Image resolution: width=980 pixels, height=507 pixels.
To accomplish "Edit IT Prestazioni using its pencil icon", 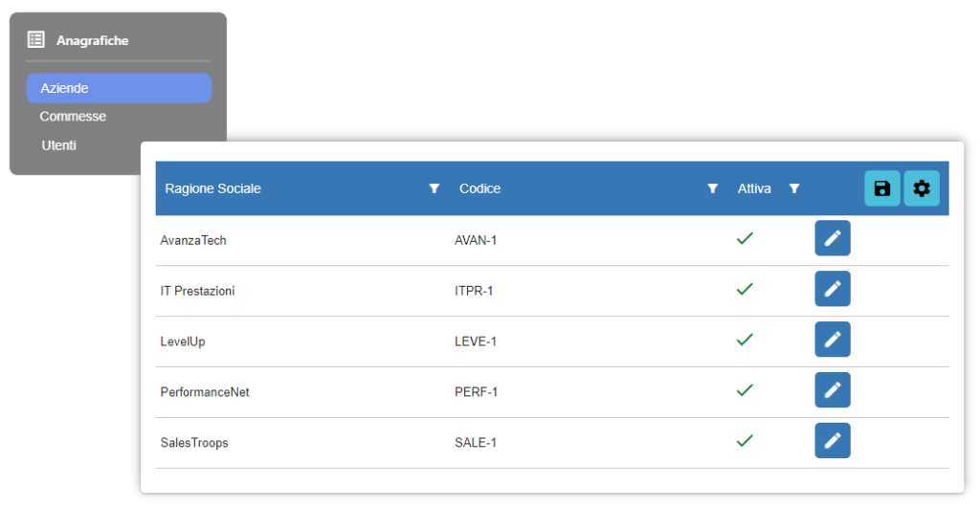I will pyautogui.click(x=833, y=289).
